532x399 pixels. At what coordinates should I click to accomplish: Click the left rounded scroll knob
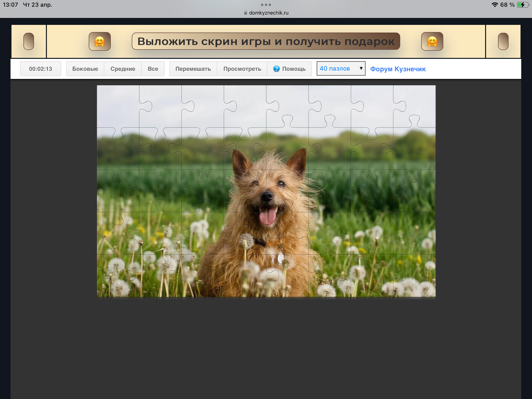pyautogui.click(x=29, y=41)
